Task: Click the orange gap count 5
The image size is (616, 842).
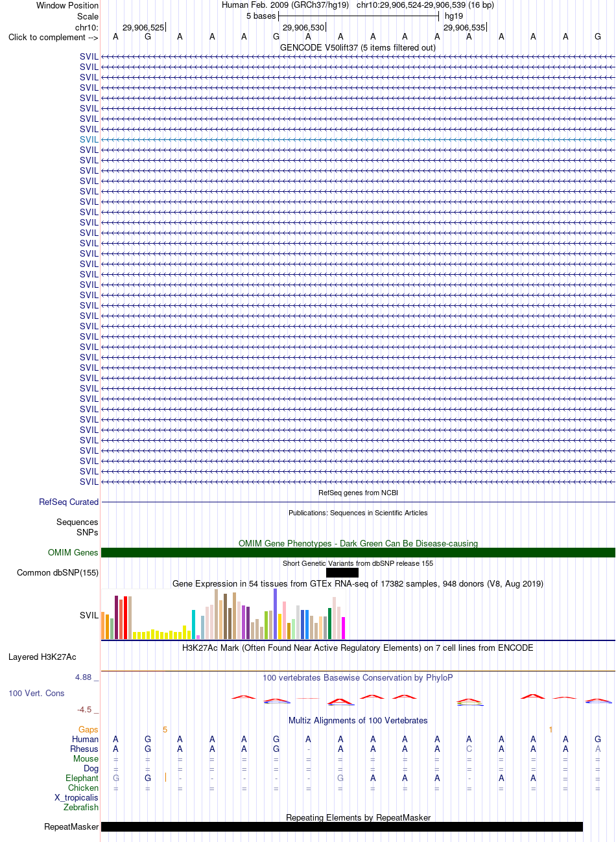Action: pyautogui.click(x=165, y=729)
